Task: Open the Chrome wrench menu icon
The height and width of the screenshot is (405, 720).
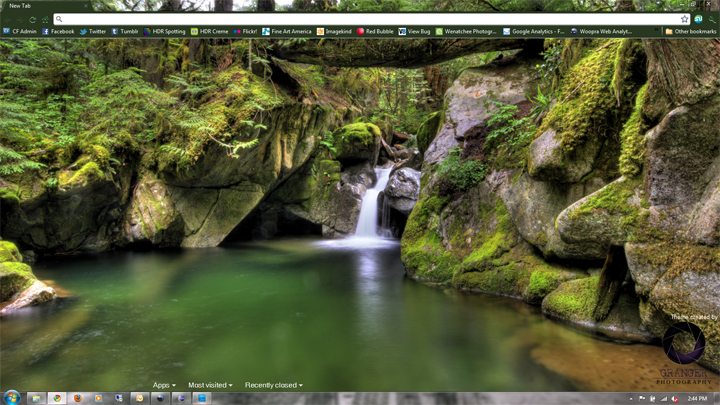Action: click(712, 19)
